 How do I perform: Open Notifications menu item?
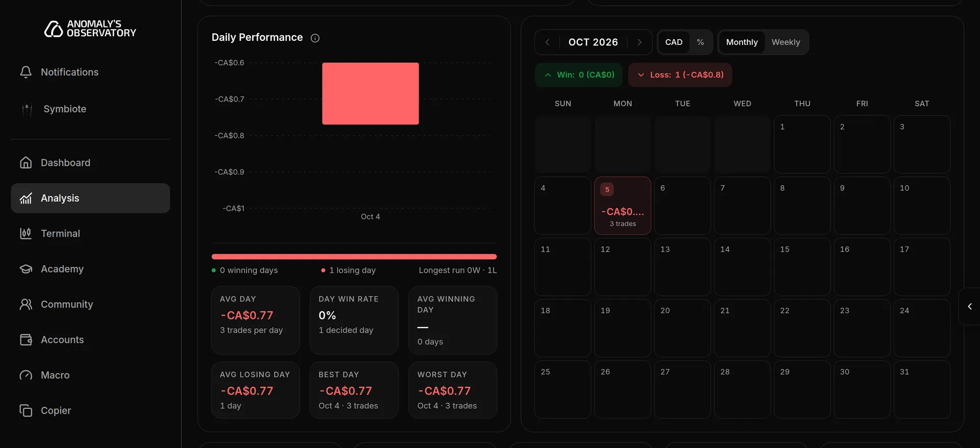pos(90,72)
